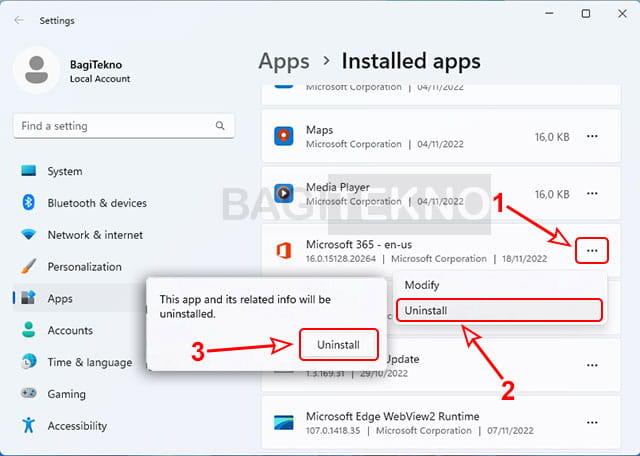Open more options for Edge WebView2 Runtime
640x456 pixels.
point(592,423)
